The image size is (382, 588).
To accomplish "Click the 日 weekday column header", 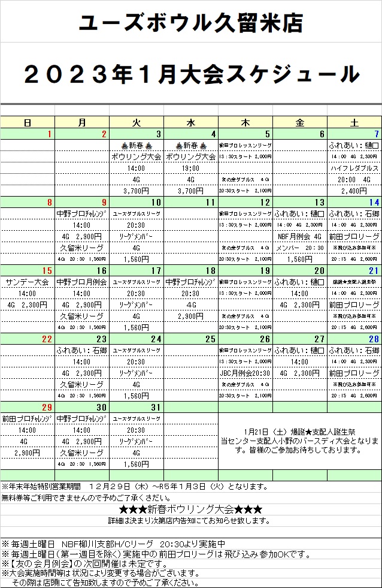I will coord(28,123).
